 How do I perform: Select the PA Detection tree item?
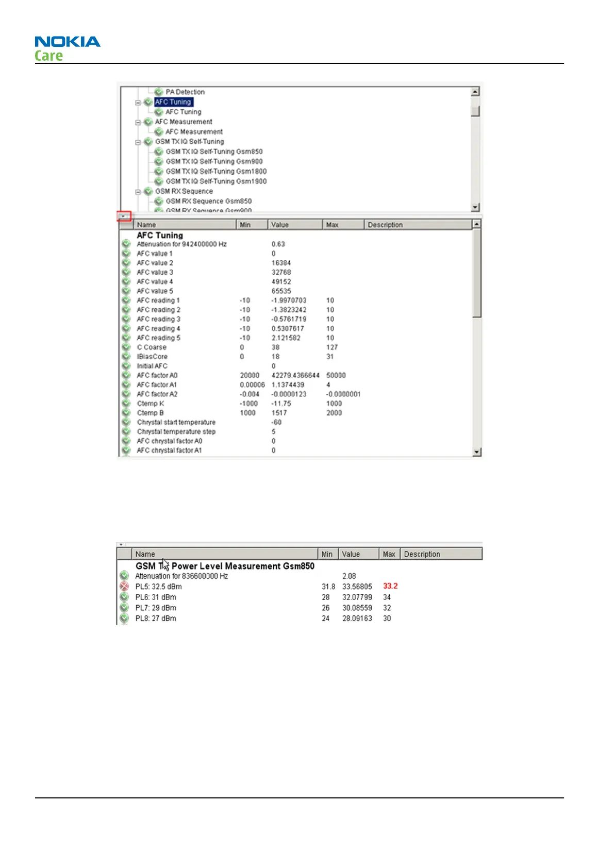[185, 92]
